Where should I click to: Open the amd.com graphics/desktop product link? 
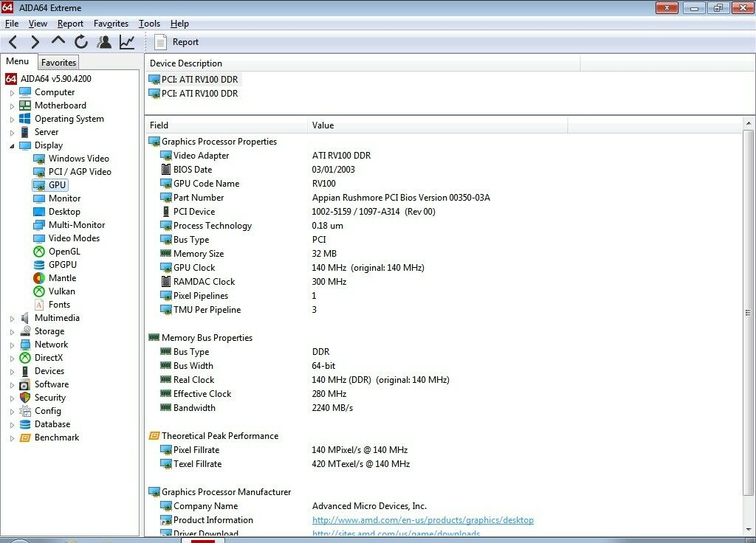[423, 520]
